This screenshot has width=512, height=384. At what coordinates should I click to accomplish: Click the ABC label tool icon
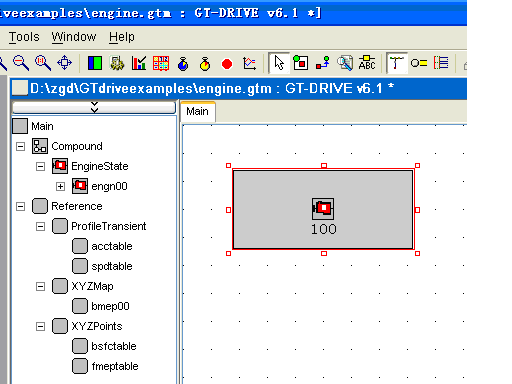367,63
